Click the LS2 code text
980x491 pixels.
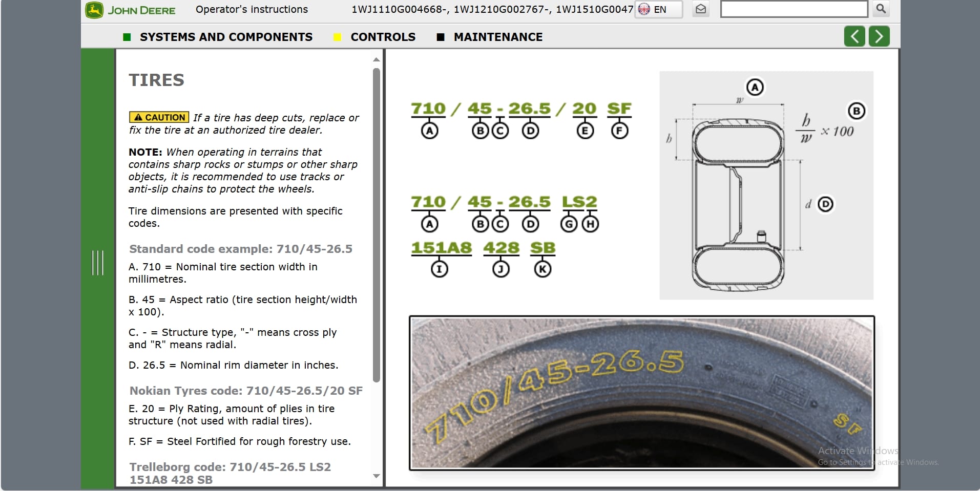click(579, 202)
